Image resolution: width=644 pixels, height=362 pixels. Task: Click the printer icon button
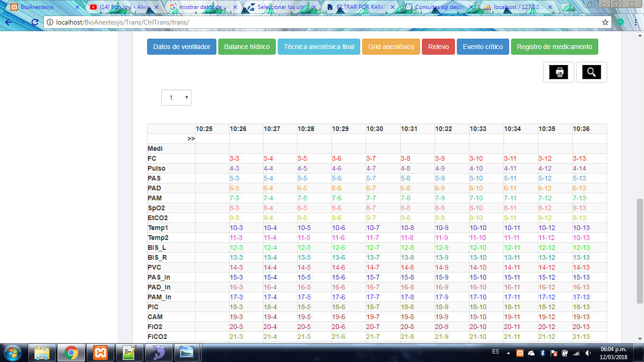coord(559,72)
